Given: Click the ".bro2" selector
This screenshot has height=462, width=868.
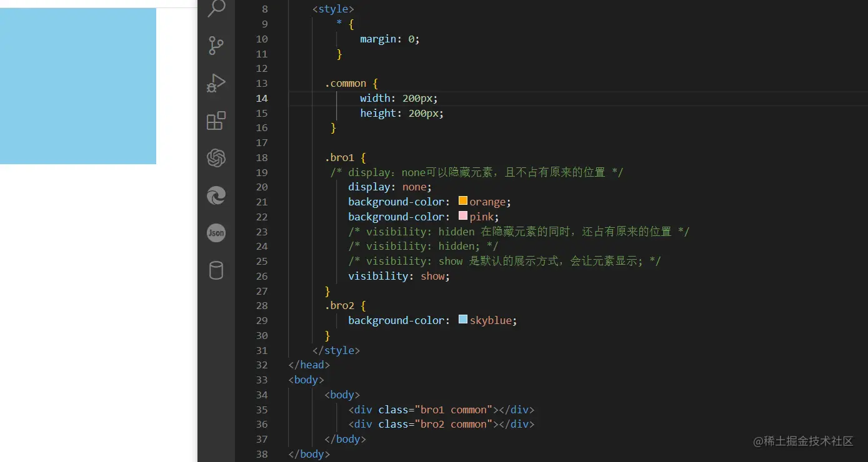Looking at the screenshot, I should point(339,306).
